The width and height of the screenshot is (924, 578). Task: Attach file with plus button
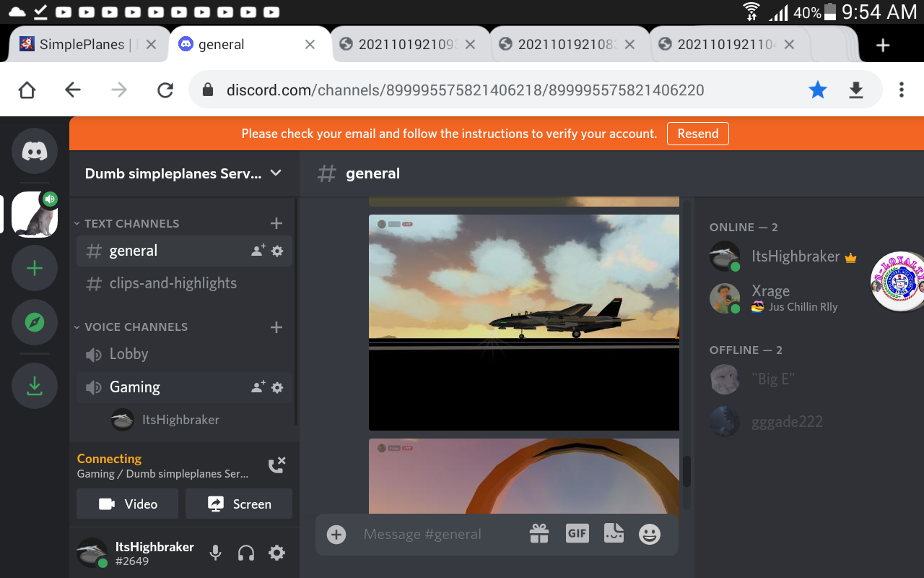click(336, 535)
